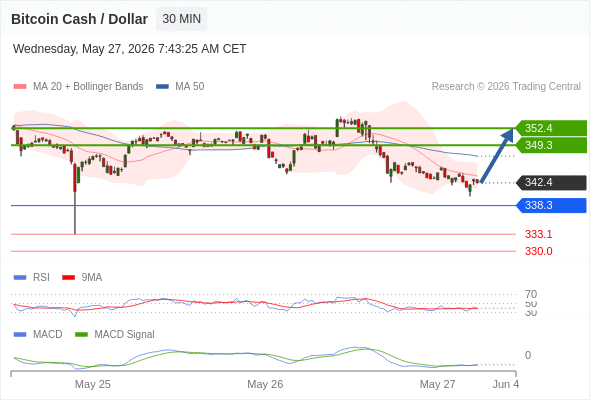Select the 338.3 blue pivot label
This screenshot has height=400, width=590.
[551, 205]
